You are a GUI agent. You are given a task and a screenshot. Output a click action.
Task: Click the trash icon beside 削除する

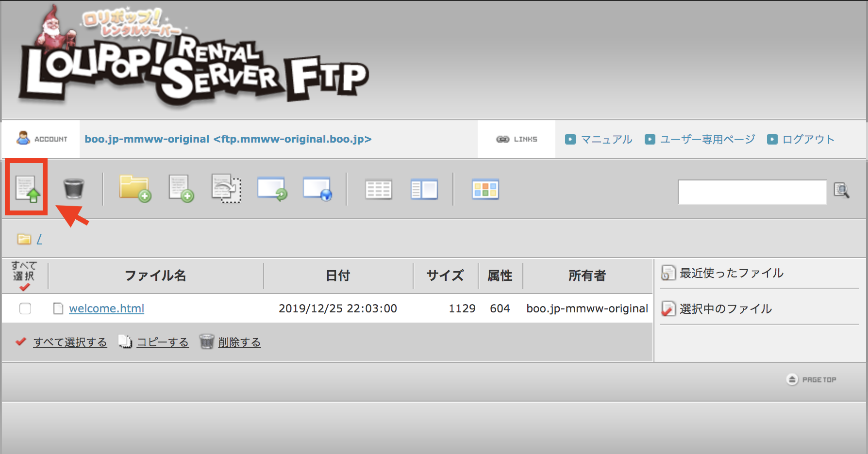[207, 341]
